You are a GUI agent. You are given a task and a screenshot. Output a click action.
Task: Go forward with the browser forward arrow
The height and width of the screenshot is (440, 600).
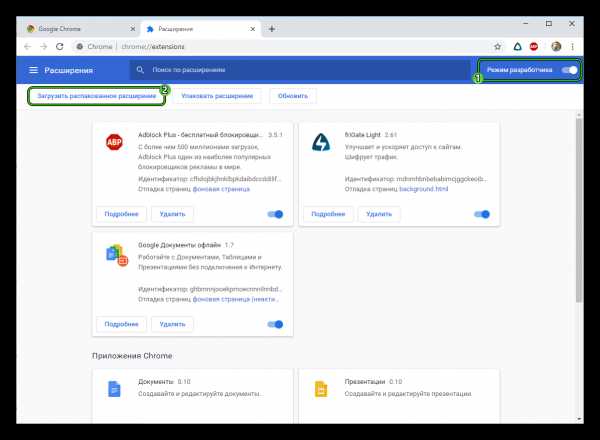[43, 47]
